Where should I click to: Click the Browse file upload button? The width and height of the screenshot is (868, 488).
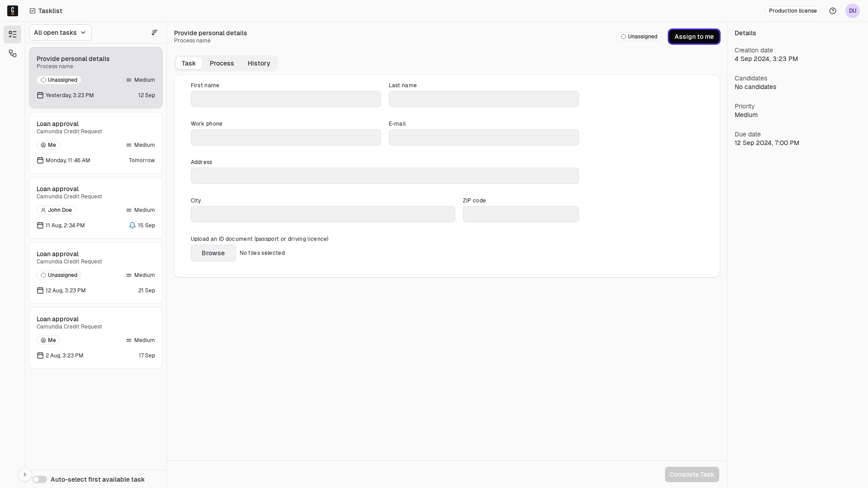pyautogui.click(x=213, y=253)
